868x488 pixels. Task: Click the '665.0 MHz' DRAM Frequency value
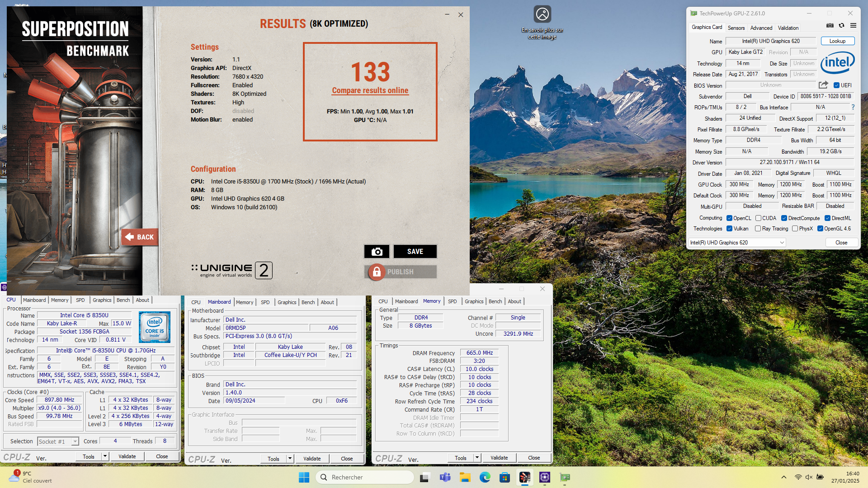click(480, 353)
